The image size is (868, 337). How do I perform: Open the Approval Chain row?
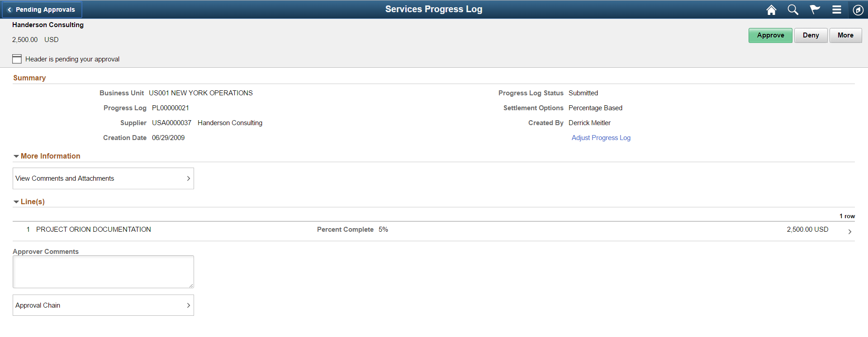pyautogui.click(x=103, y=305)
